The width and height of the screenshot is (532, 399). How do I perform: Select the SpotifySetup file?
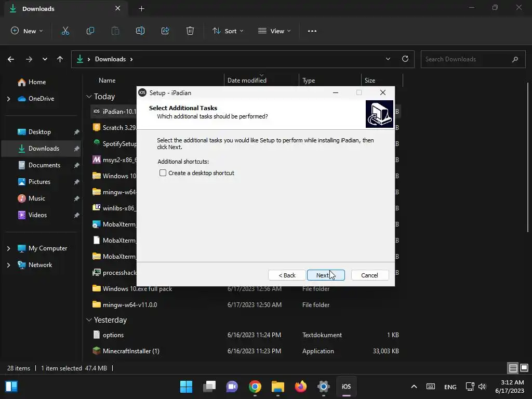coord(114,144)
